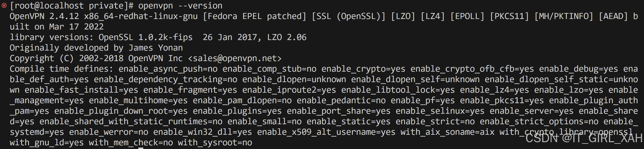Screen dimensions: 644x149
Task: Click the 'LZO 2.06' version text
Action: 287,37
